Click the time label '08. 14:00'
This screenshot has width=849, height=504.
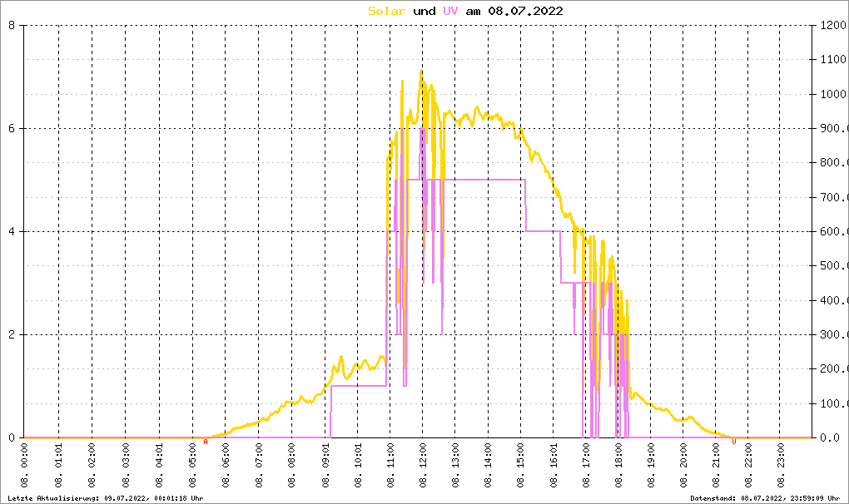[488, 466]
